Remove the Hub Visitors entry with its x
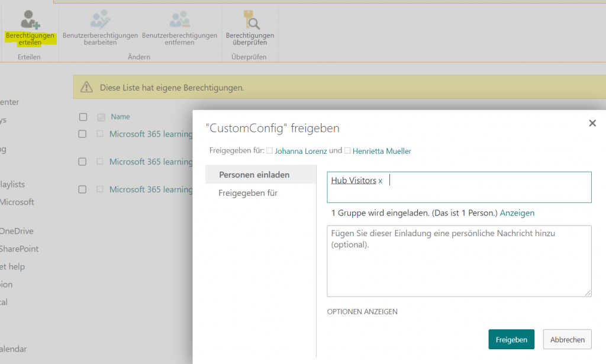Screen dimensions: 606x364 click(x=381, y=181)
